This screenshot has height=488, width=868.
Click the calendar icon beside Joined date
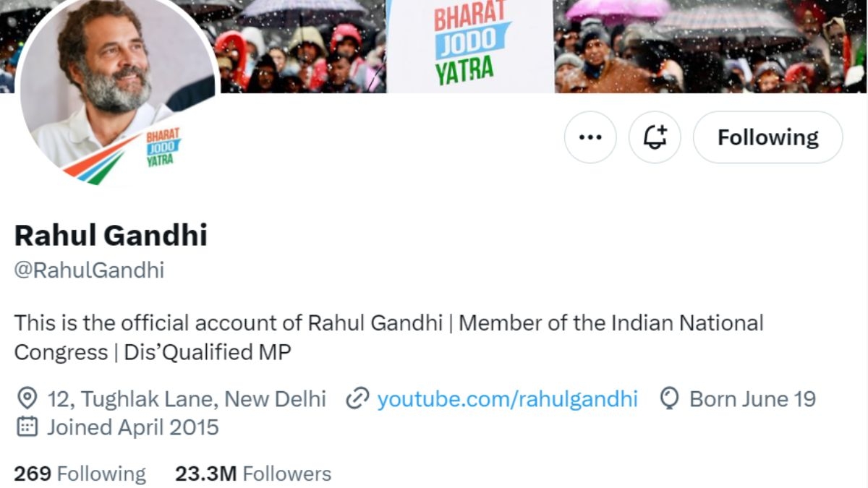coord(27,427)
